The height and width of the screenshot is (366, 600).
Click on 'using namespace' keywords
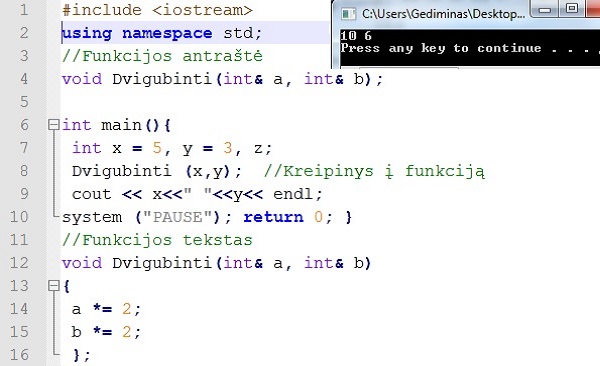(137, 34)
